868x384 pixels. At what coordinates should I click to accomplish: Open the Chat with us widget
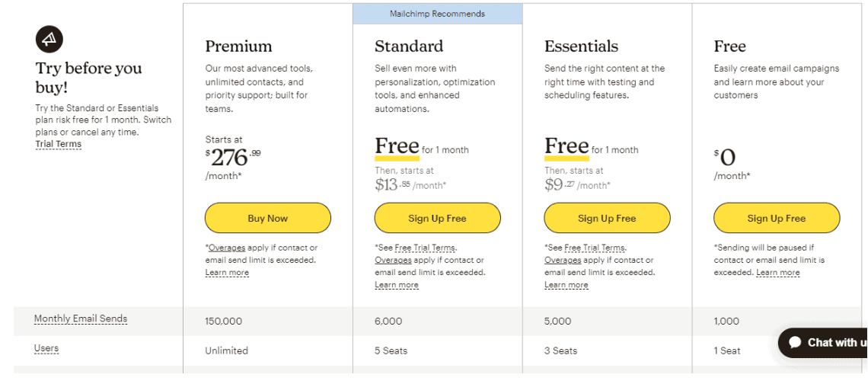pyautogui.click(x=823, y=342)
